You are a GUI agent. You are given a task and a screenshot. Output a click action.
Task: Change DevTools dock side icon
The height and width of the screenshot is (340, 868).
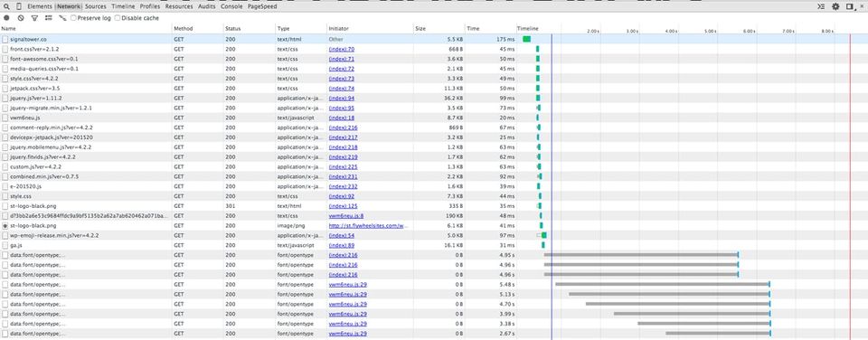coord(850,6)
